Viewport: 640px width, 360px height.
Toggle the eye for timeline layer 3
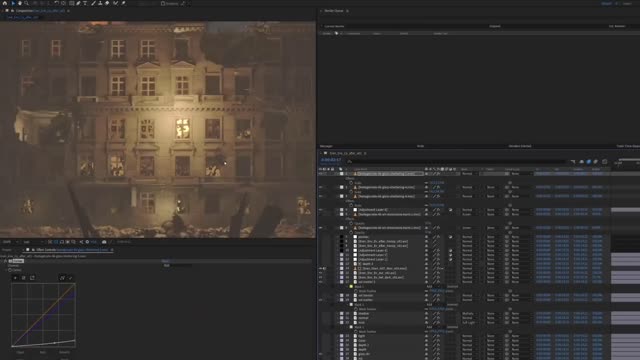click(320, 196)
